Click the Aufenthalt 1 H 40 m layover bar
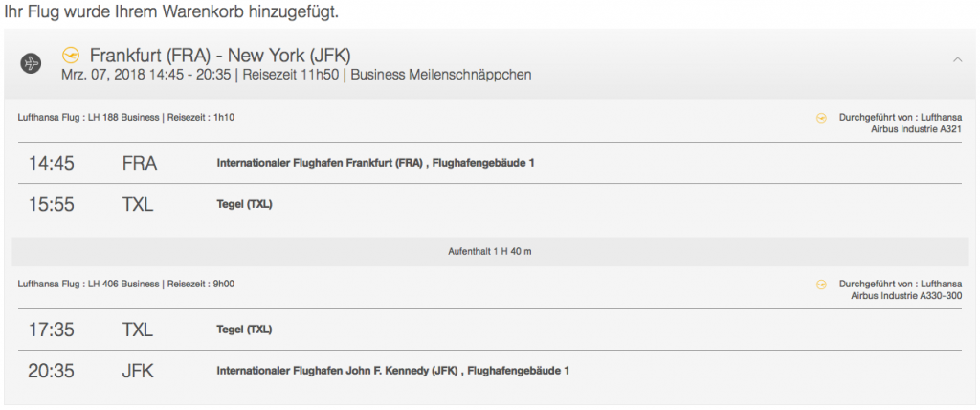This screenshot has width=980, height=410. [489, 251]
